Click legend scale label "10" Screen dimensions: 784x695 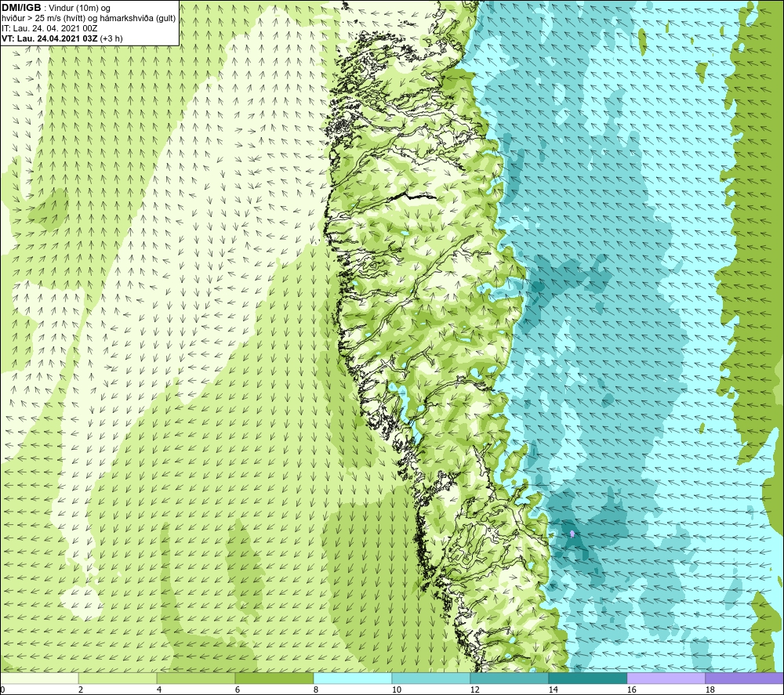point(396,690)
